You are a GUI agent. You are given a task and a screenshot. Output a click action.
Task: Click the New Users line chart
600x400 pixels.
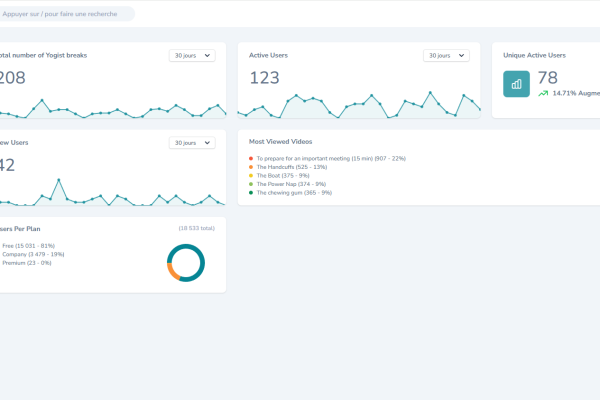click(x=113, y=192)
